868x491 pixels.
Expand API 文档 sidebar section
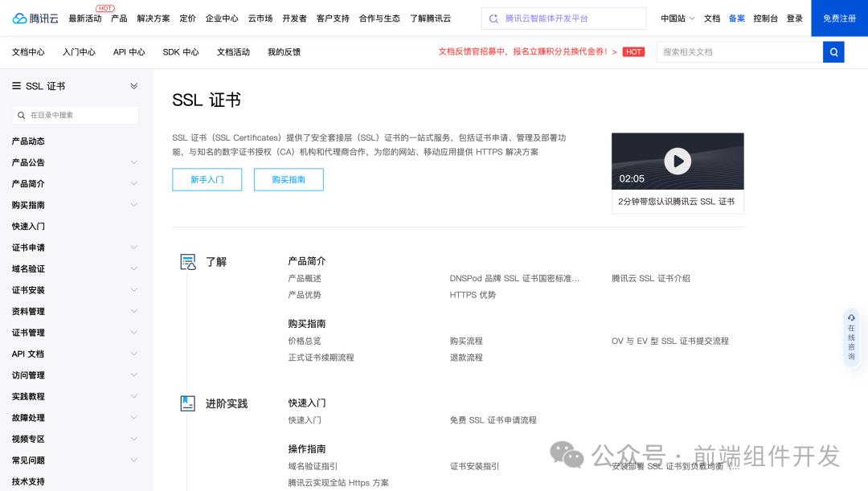click(x=134, y=354)
